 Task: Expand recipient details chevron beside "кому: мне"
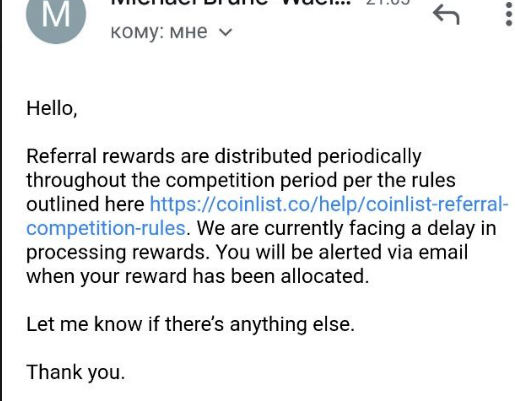click(225, 32)
